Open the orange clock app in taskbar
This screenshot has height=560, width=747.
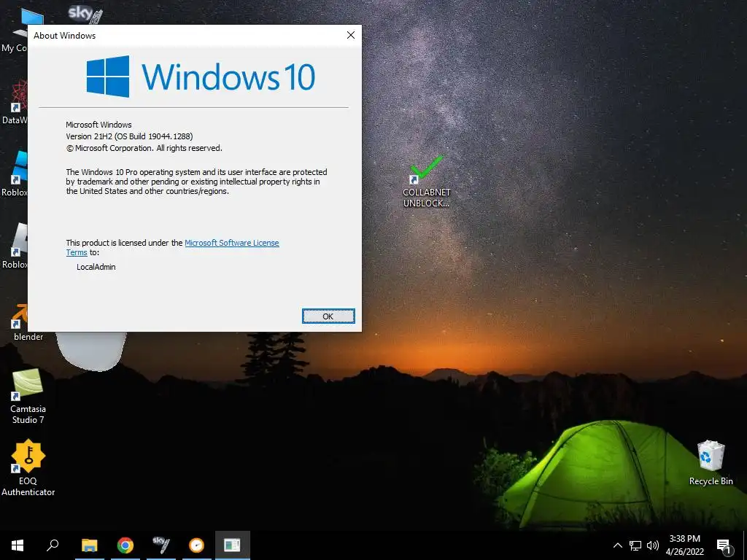click(x=196, y=545)
